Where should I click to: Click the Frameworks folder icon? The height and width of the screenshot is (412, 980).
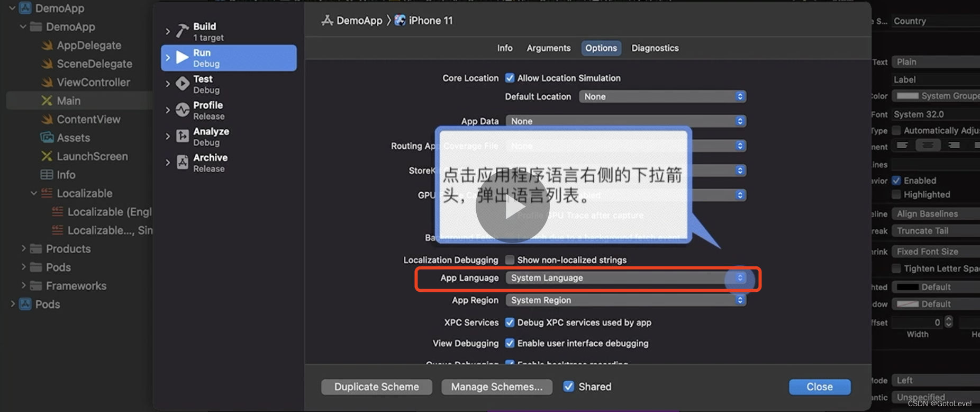pos(36,286)
